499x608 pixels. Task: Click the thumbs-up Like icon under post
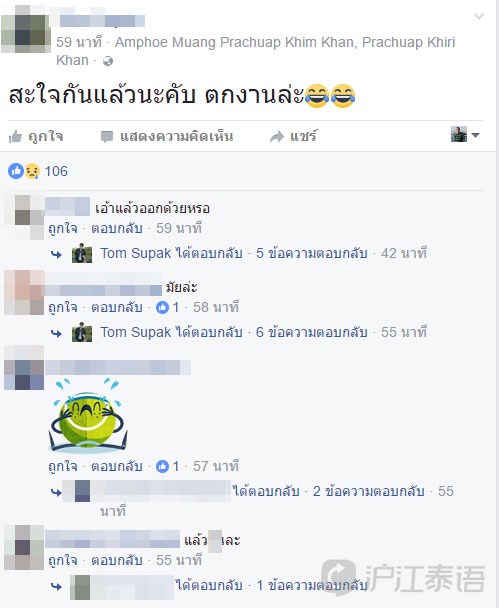[x=15, y=136]
